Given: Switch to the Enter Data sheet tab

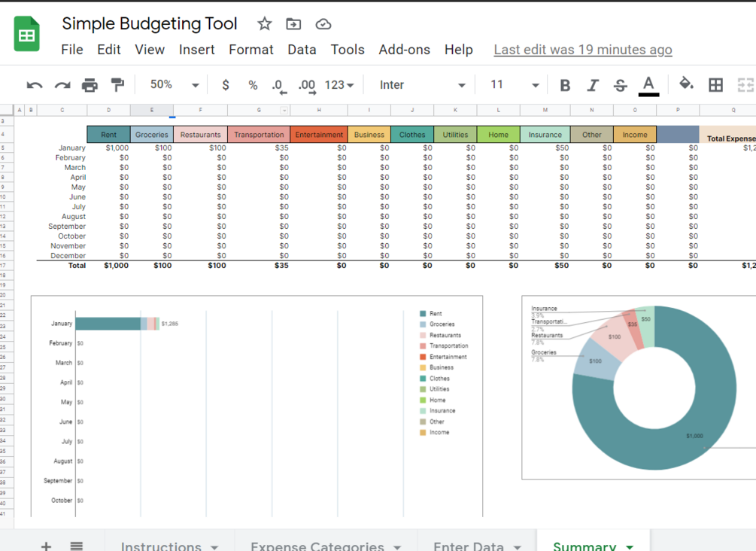Looking at the screenshot, I should 468,546.
